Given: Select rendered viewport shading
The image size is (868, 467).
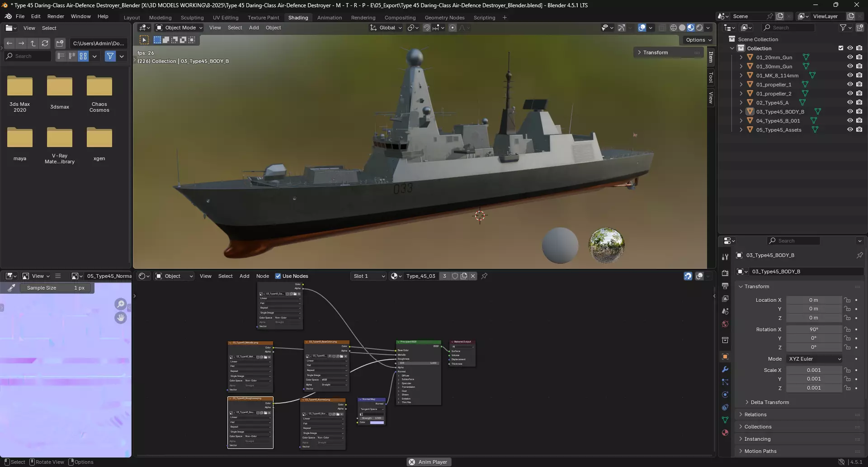Looking at the screenshot, I should (x=699, y=28).
